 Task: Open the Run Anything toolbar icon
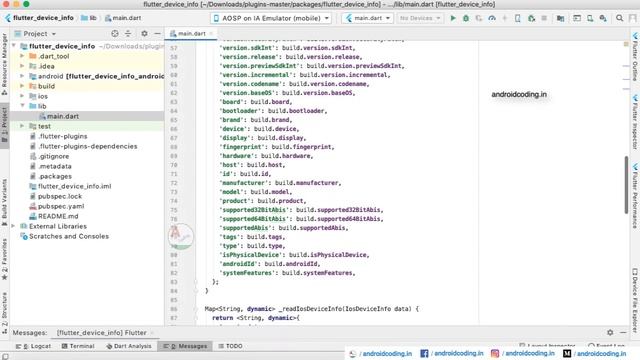pyautogui.click(x=577, y=18)
